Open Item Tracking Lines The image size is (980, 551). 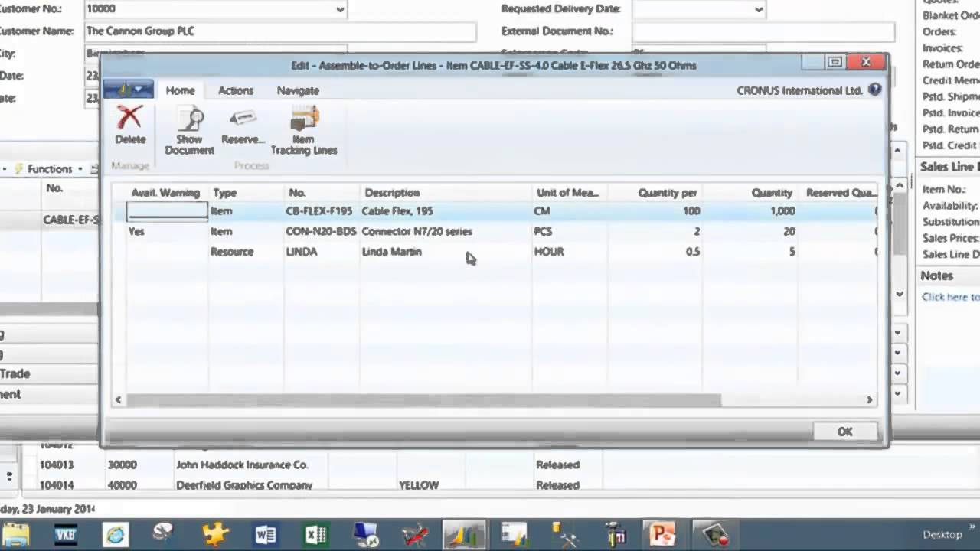pos(304,130)
